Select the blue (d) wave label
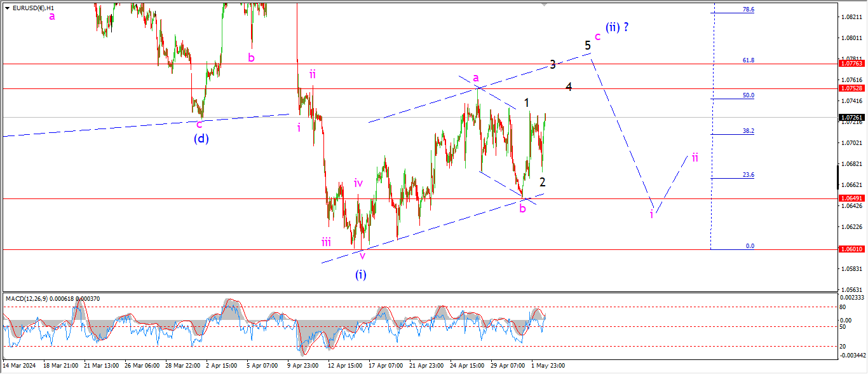Viewport: 868px width, 374px height. tap(202, 138)
